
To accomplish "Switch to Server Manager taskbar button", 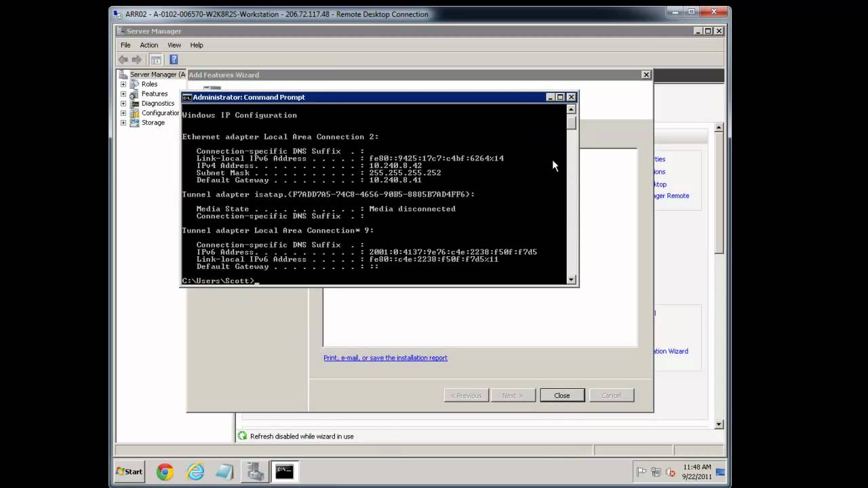I will [x=256, y=472].
